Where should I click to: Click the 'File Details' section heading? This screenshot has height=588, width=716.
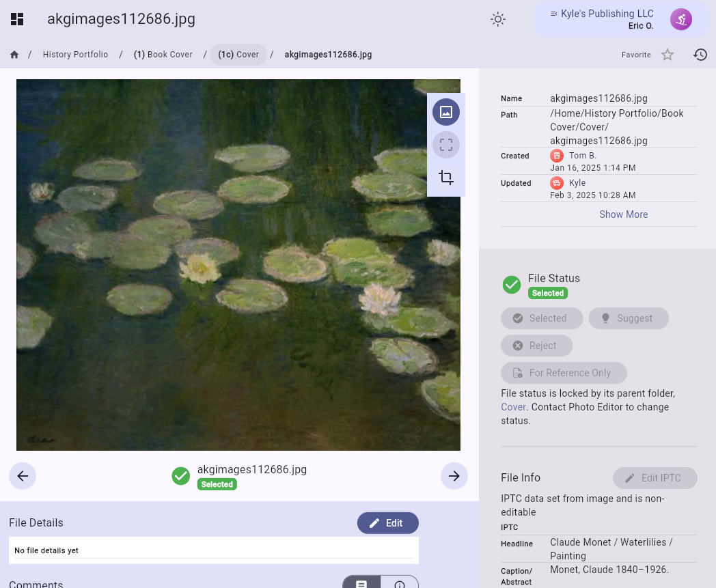(36, 523)
